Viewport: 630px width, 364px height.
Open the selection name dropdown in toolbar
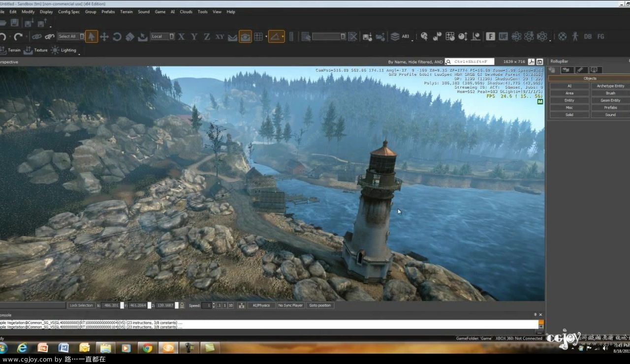[329, 36]
